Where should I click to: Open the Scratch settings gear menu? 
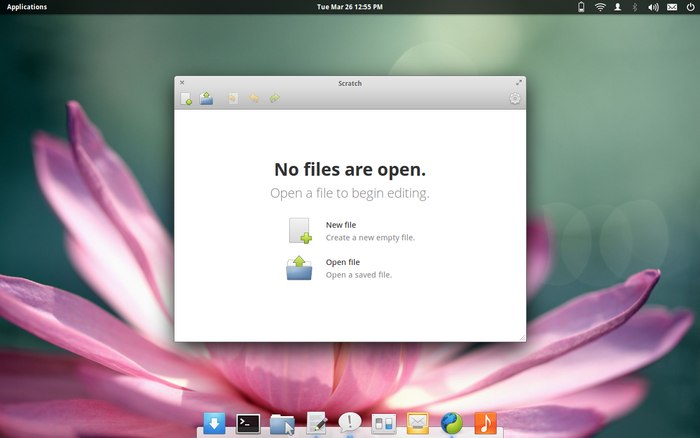(515, 98)
